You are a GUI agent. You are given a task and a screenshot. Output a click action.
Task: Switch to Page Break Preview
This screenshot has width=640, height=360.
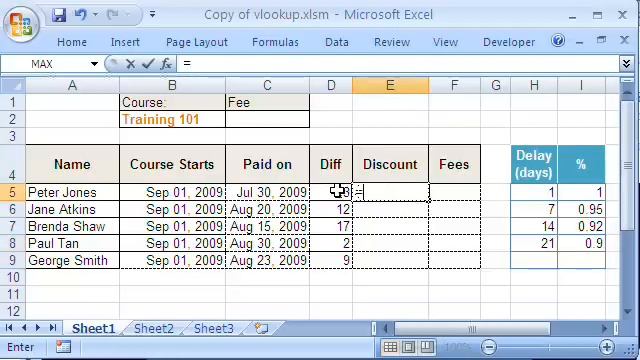point(427,347)
